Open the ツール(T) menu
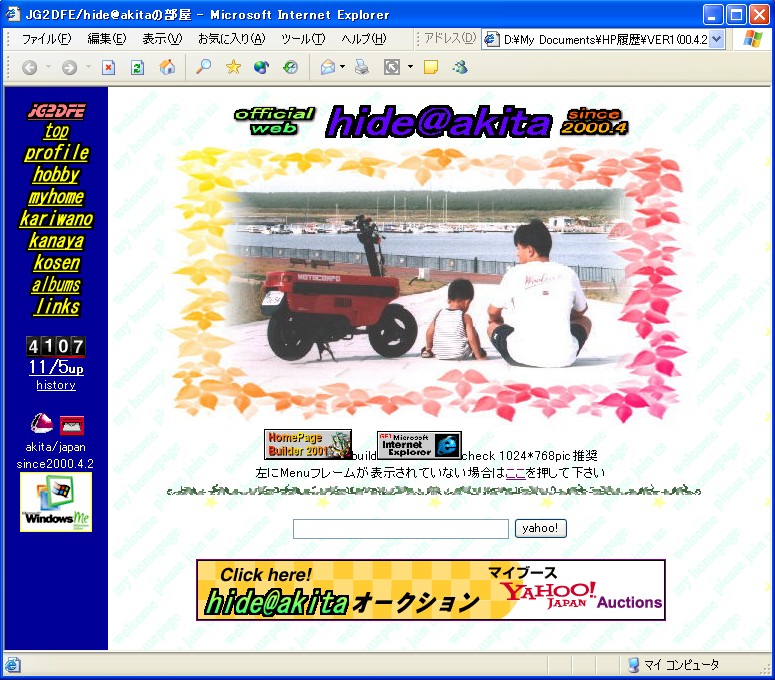775x680 pixels. (303, 39)
